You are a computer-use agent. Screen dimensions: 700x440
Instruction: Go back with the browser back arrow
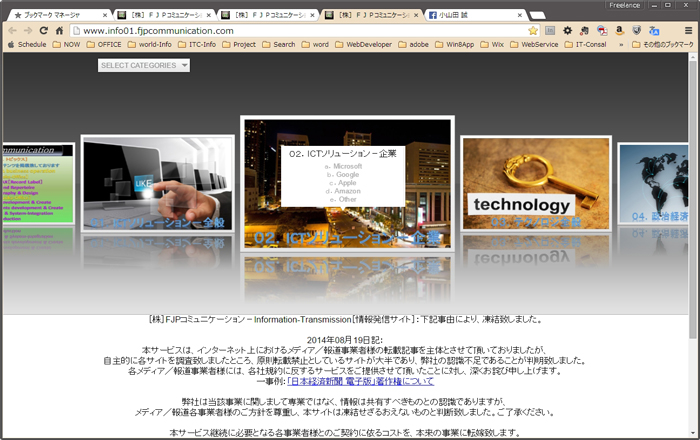(x=12, y=31)
